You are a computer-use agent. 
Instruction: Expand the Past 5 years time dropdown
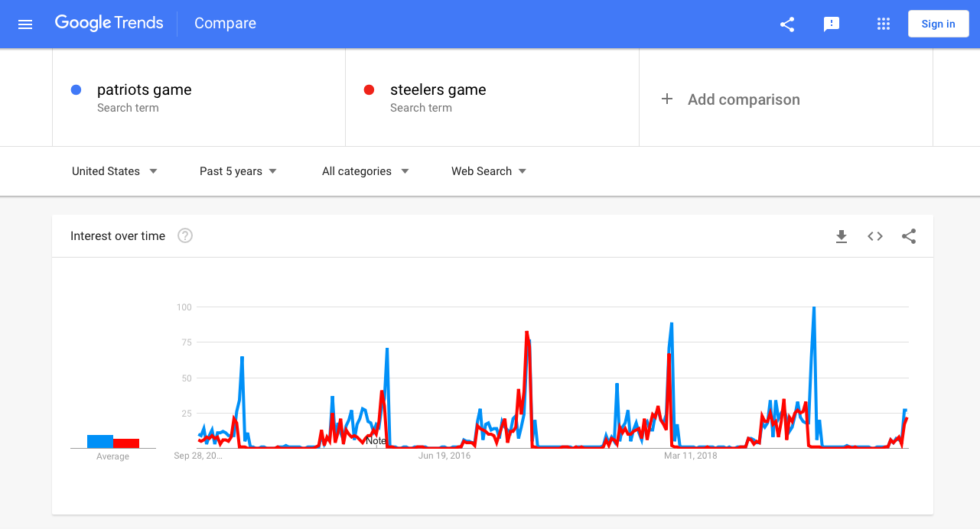pos(237,170)
